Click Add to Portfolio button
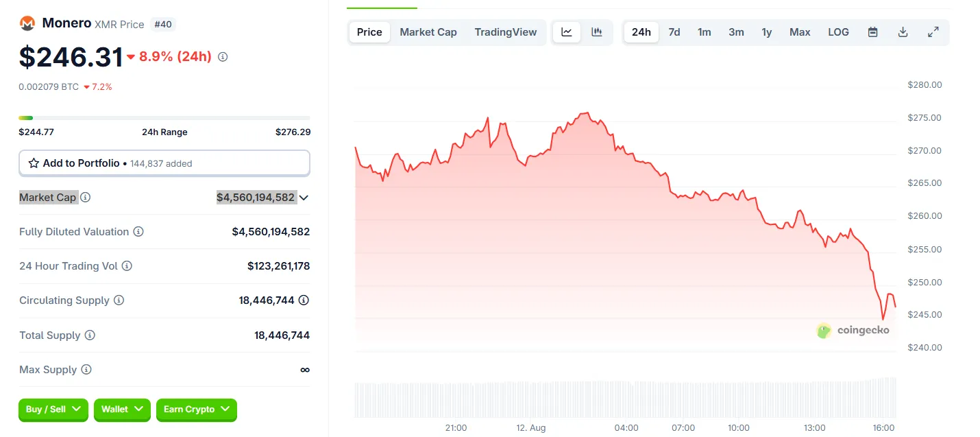The height and width of the screenshot is (437, 980). point(164,163)
